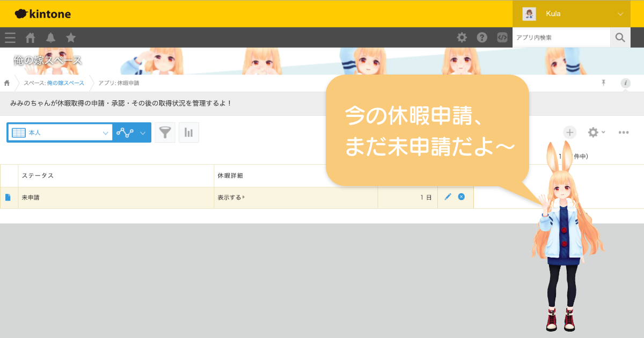Viewport: 644px width, 338px height.
Task: Open the filter funnel icon
Action: click(x=165, y=133)
